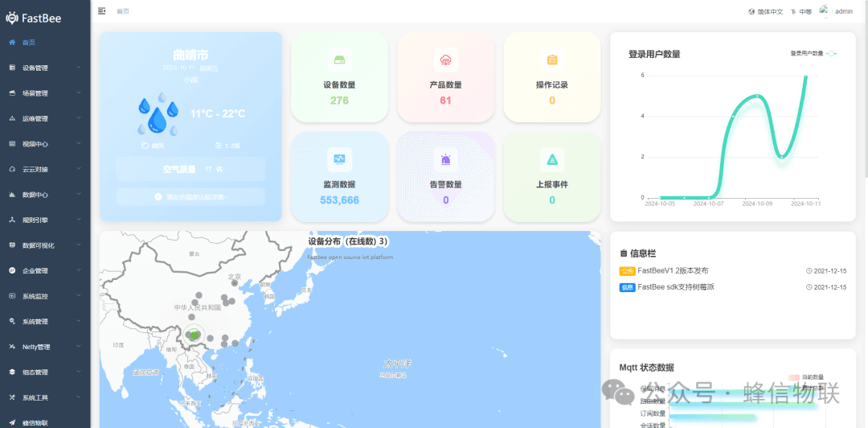
Task: Collapse the sidebar with the hamburger icon
Action: click(x=101, y=10)
